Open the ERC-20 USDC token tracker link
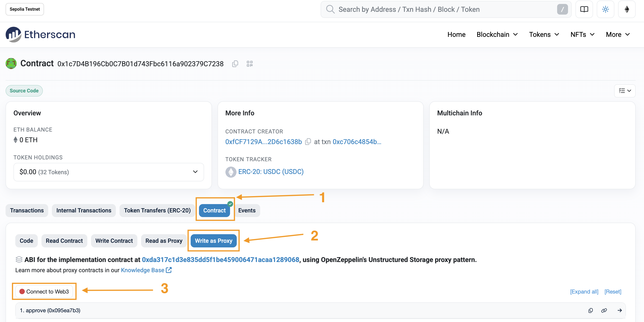 pyautogui.click(x=271, y=172)
